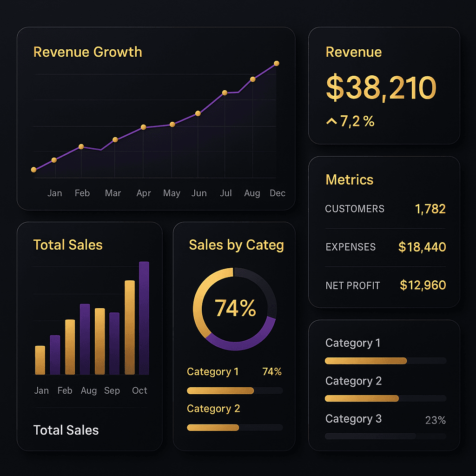Click the upward trend arrow beside 7.2%
The width and height of the screenshot is (476, 476).
tap(331, 121)
